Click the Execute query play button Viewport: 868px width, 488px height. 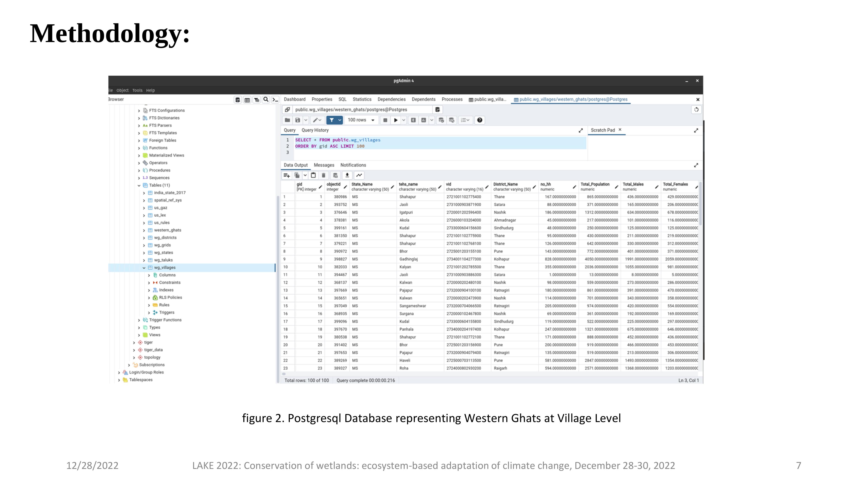(x=396, y=120)
